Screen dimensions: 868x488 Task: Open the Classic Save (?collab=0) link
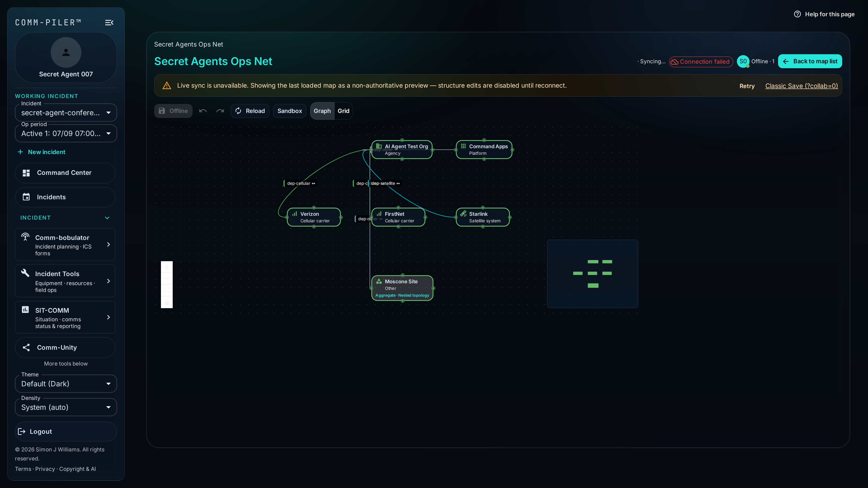[801, 86]
